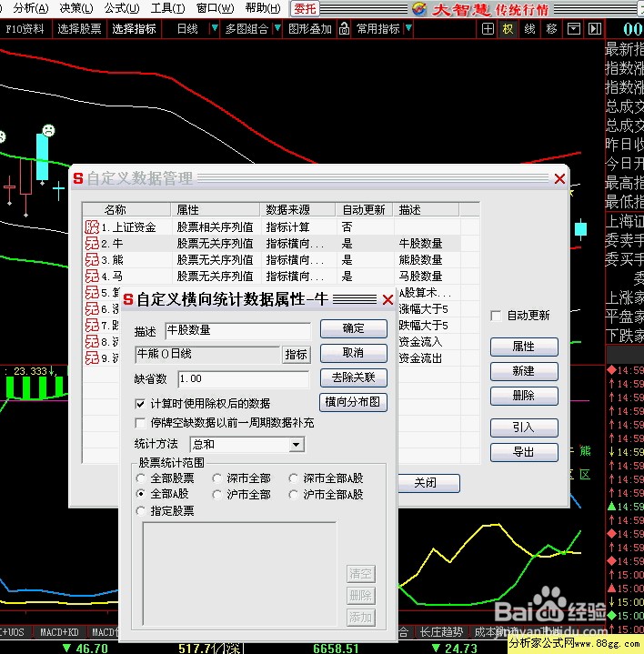
Task: Open the 公式(U) menu
Action: [122, 8]
